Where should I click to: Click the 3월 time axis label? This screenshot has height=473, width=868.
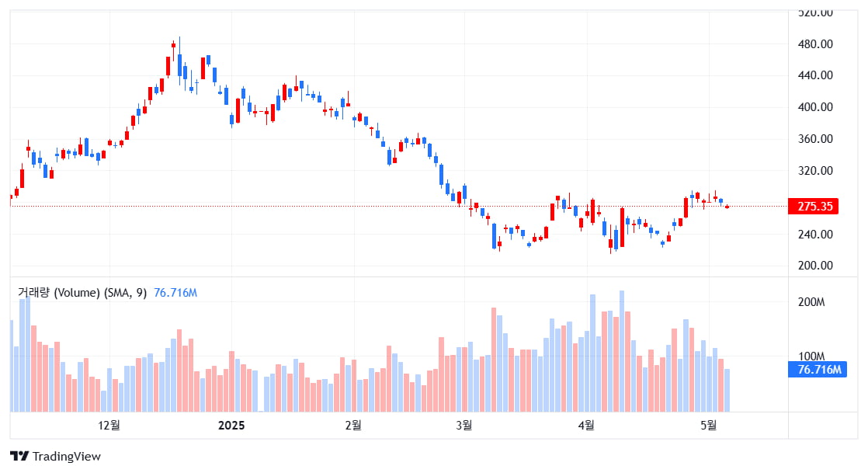pyautogui.click(x=464, y=426)
